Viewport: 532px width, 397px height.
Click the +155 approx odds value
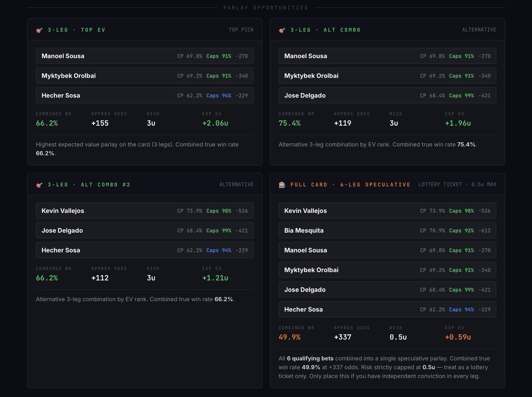click(x=100, y=123)
